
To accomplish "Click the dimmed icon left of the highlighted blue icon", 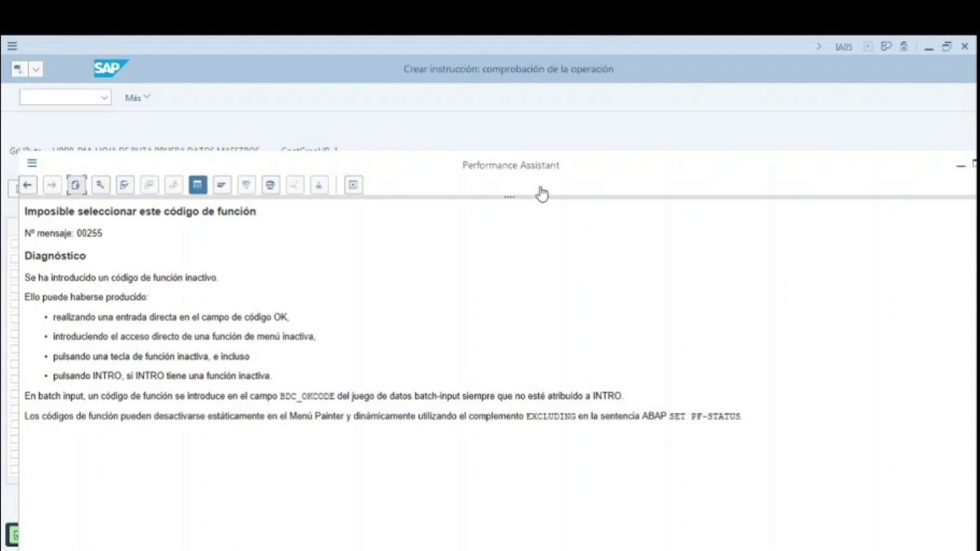I will pyautogui.click(x=174, y=184).
